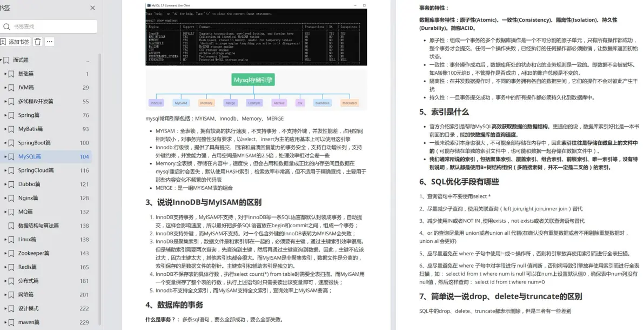The image size is (644, 330).
Task: Click bookmark icon of 面试题
Action: point(6,60)
